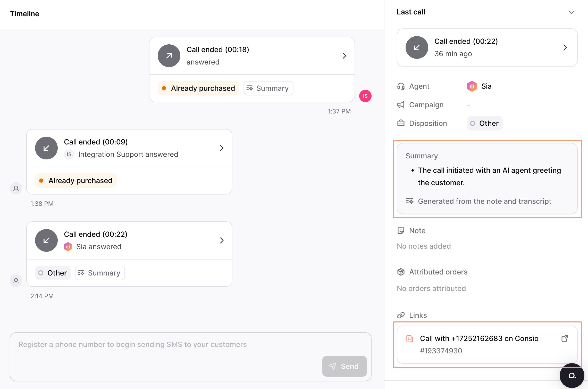The height and width of the screenshot is (389, 588).
Task: Open the chat support bubble icon
Action: click(572, 375)
